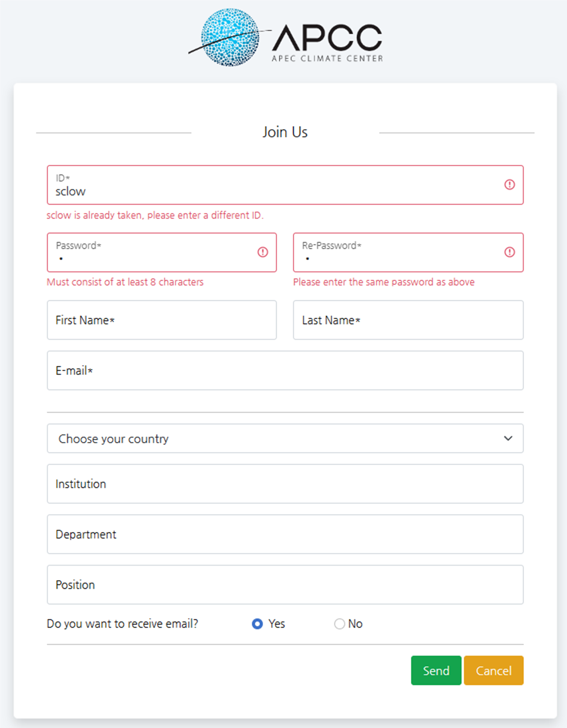Select No for receiving email
Viewport: 567px width, 728px height.
tap(339, 624)
